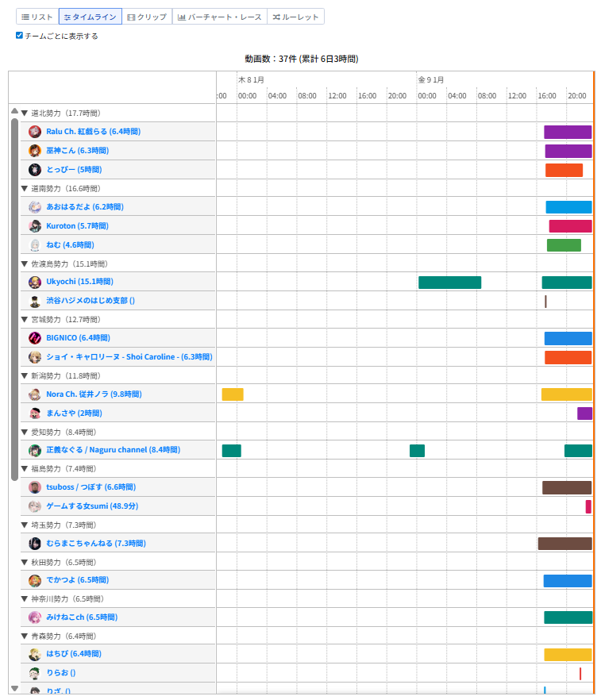Click りらお short red stream marker
The image size is (601, 700).
580,674
